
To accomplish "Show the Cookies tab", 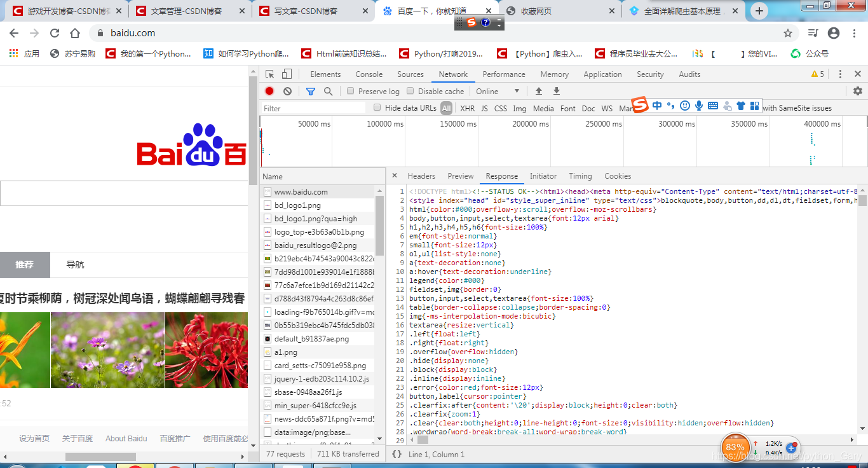I will point(618,176).
